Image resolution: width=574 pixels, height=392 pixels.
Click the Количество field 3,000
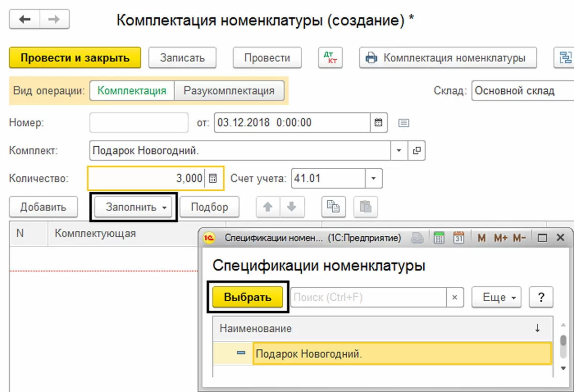(x=146, y=178)
